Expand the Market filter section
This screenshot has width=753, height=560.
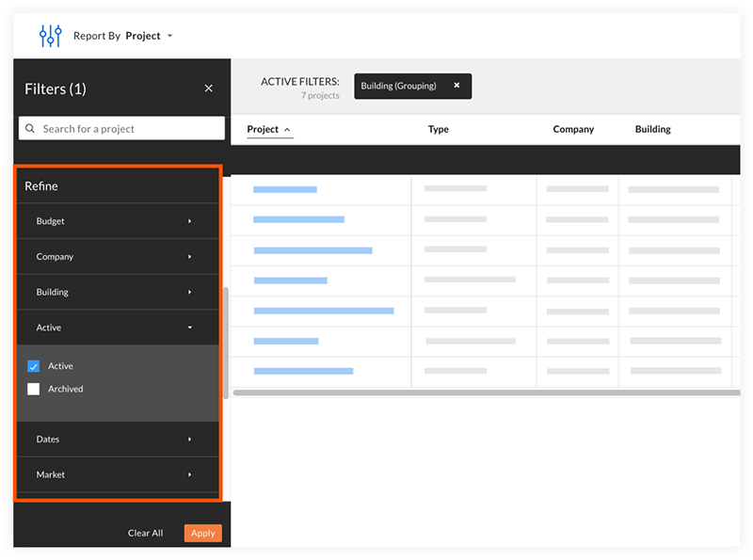pos(118,474)
